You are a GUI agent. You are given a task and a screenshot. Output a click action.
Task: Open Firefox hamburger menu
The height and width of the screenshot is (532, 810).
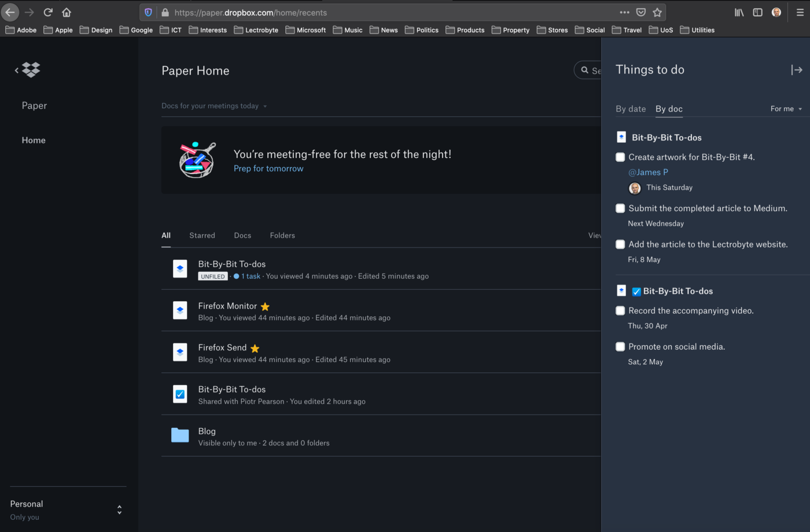(800, 12)
